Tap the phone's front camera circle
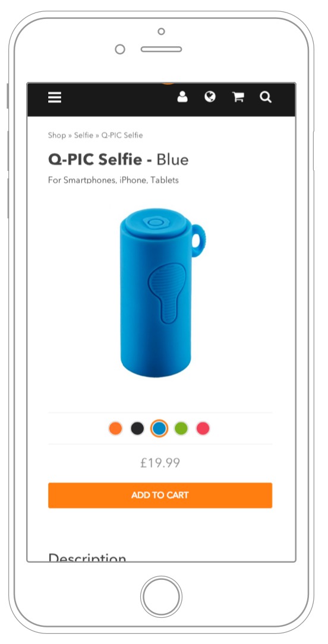The image size is (328, 644). click(x=119, y=49)
